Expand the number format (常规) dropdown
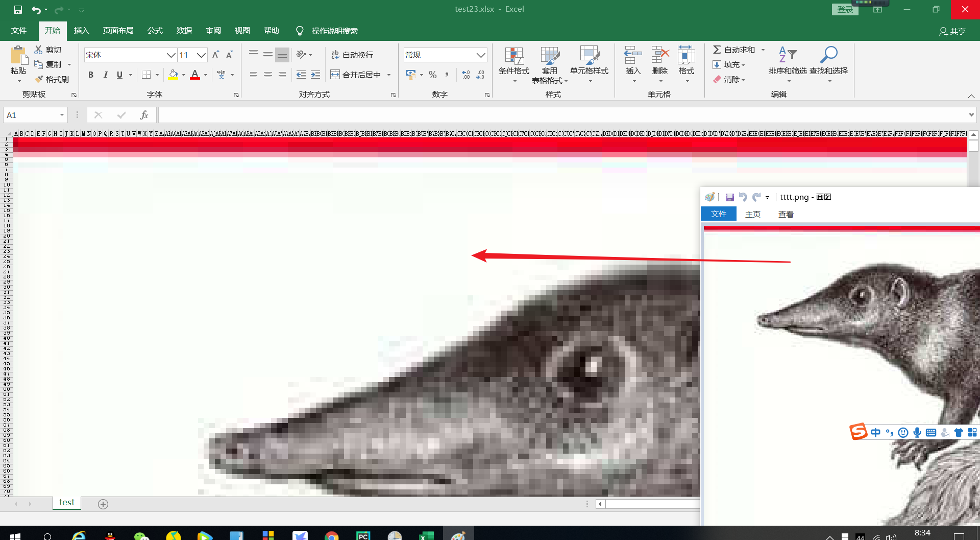 [x=480, y=55]
